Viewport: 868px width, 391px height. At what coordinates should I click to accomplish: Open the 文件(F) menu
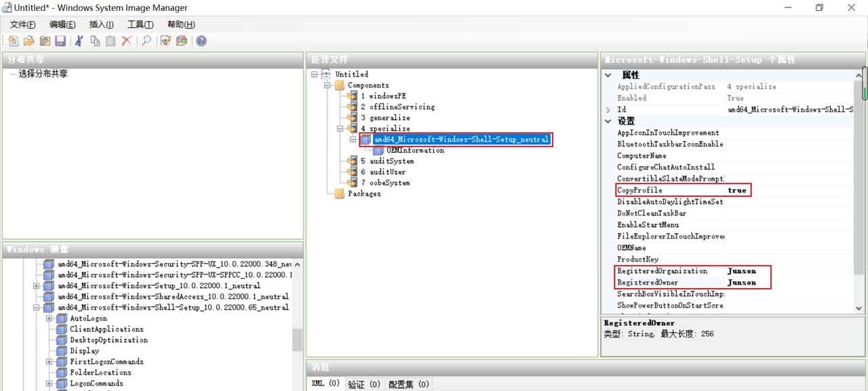(22, 24)
